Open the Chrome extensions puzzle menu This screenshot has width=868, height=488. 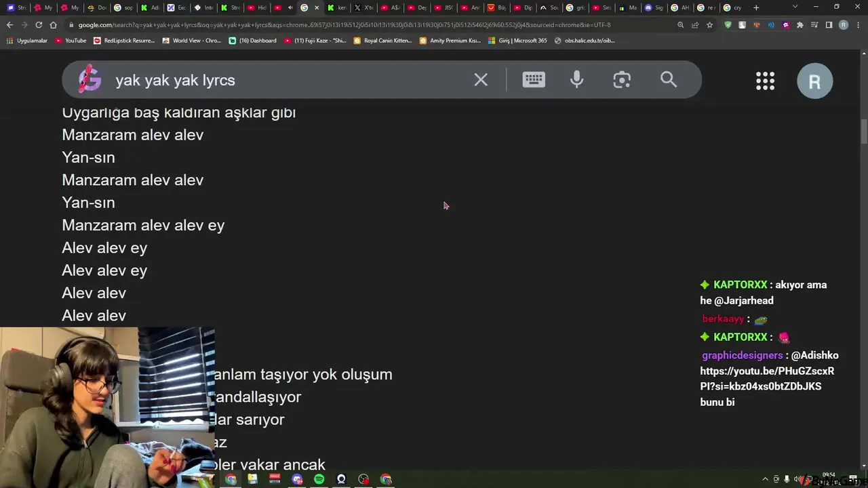800,25
